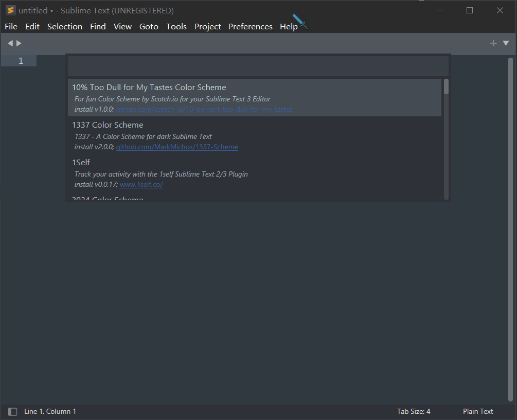Click '1337 - A Color Scheme for dark' description
517x420 pixels.
point(143,136)
